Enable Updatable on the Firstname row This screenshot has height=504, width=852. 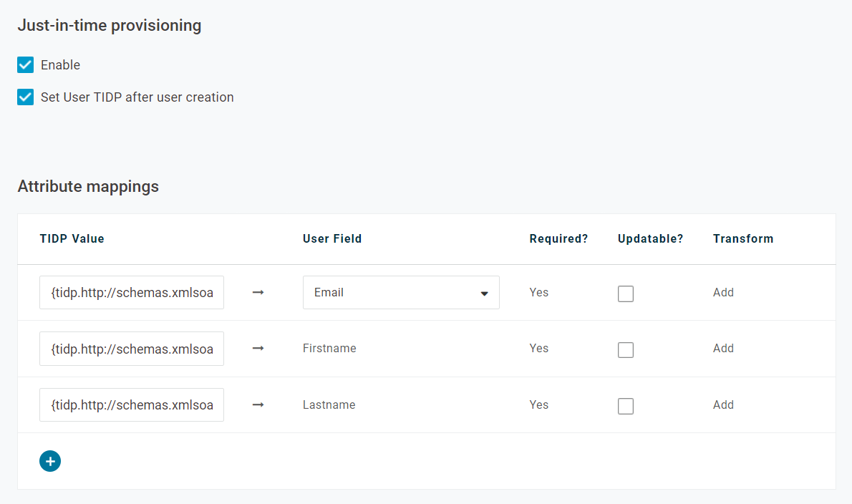pos(626,349)
